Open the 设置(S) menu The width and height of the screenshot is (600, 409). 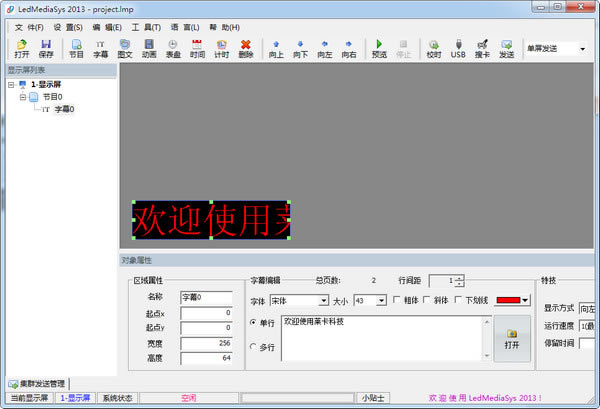(x=69, y=26)
